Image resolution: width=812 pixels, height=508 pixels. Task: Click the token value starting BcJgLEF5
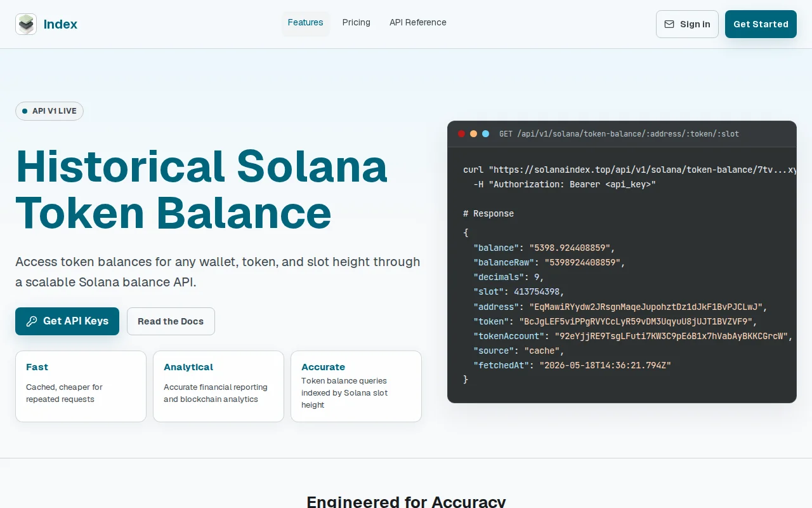pyautogui.click(x=636, y=321)
